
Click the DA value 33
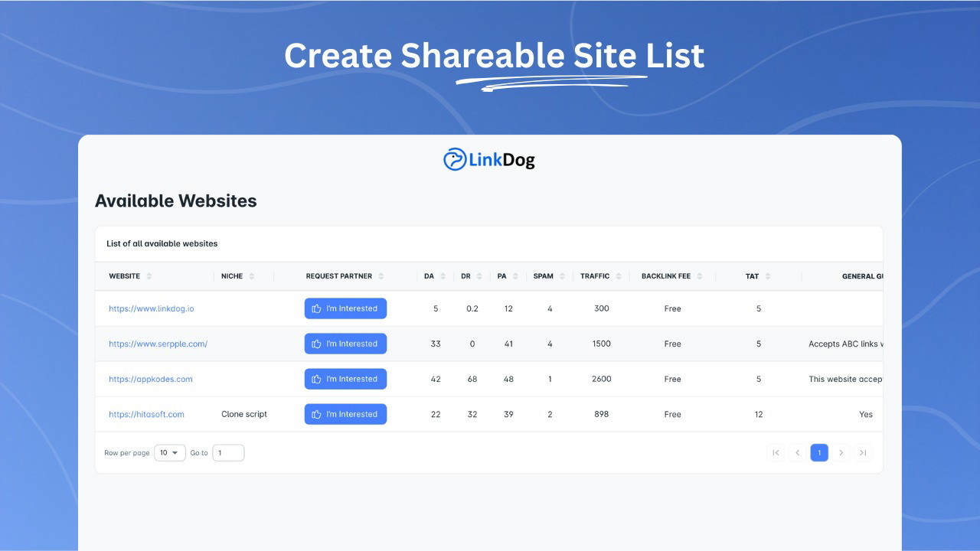(x=436, y=344)
